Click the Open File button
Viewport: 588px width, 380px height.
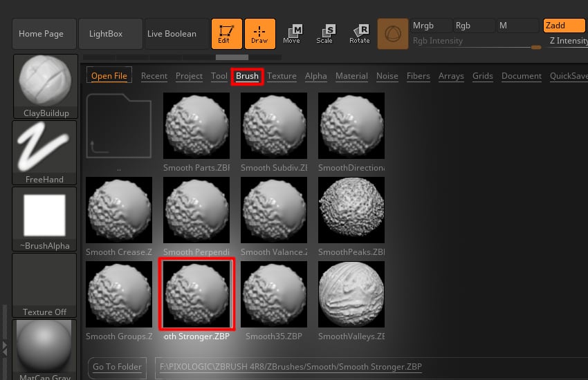(x=109, y=76)
